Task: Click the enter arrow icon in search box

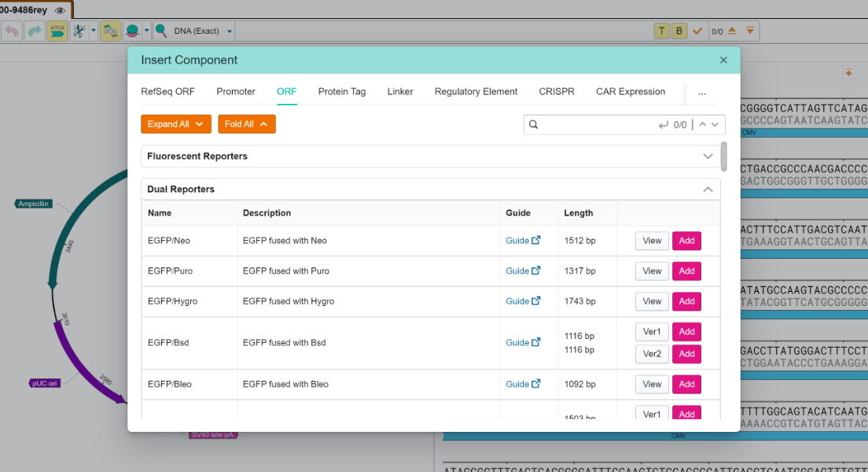Action: (663, 124)
